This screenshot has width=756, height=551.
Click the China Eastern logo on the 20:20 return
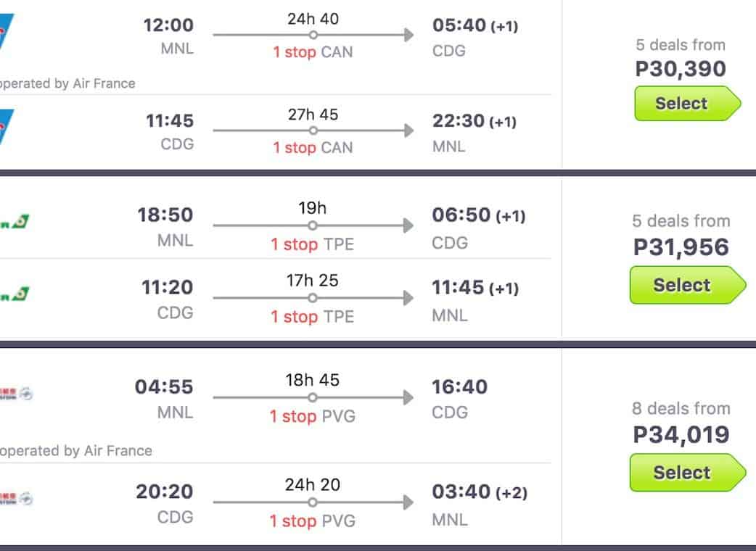point(16,499)
